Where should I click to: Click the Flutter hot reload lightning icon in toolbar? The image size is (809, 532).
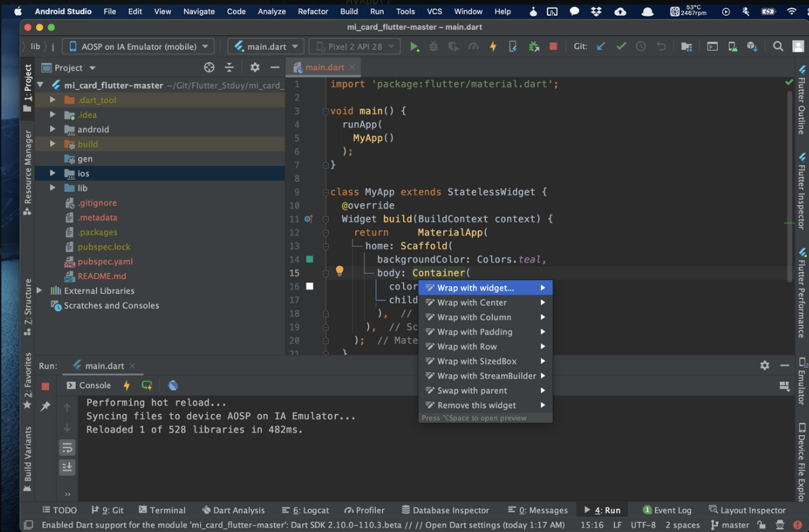coord(493,46)
